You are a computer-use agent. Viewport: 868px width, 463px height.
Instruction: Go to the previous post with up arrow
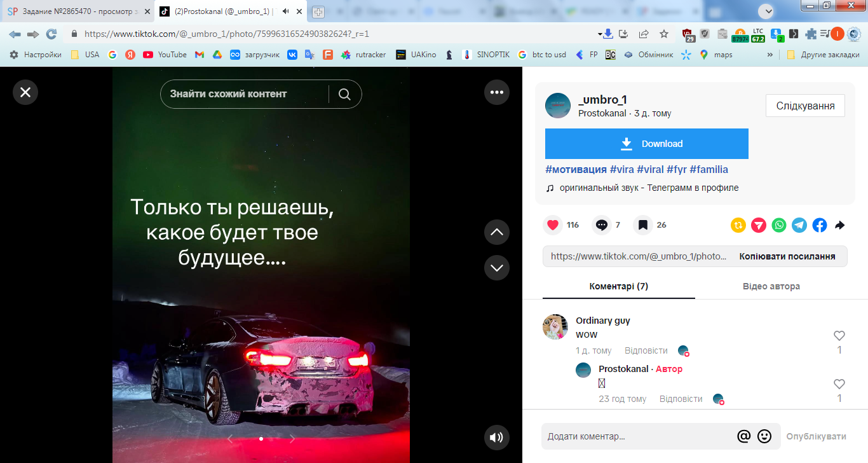497,232
